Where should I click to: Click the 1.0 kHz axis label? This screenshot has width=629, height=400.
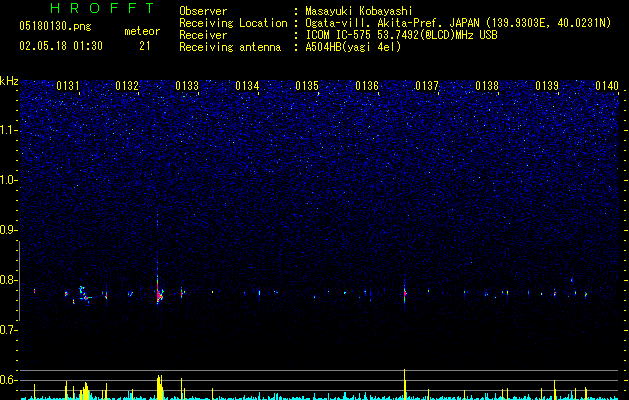point(8,180)
